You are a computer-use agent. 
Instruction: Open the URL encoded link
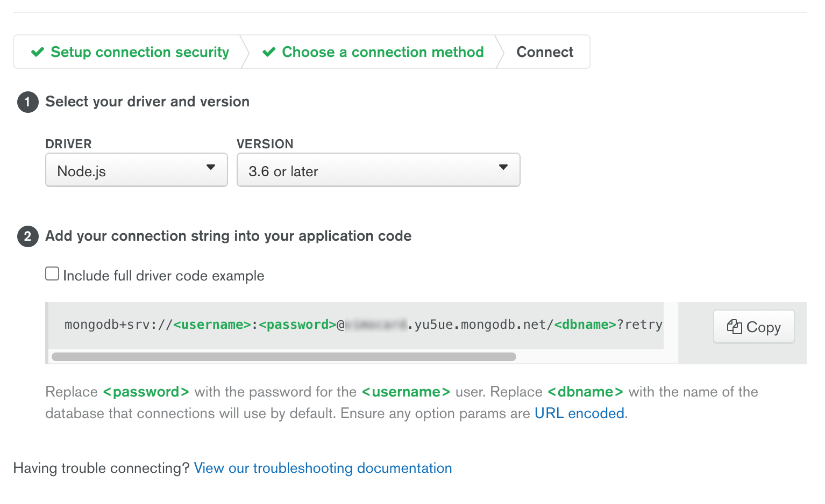tap(579, 413)
